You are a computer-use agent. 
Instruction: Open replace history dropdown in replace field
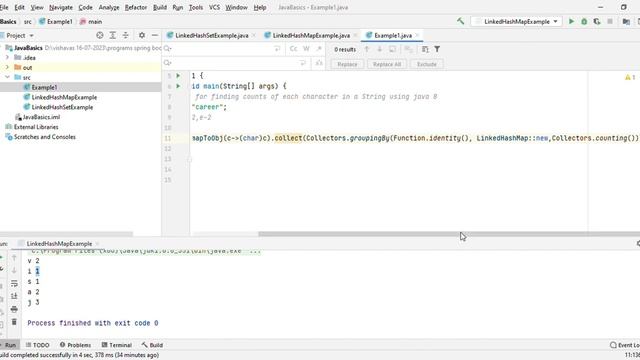(x=167, y=63)
